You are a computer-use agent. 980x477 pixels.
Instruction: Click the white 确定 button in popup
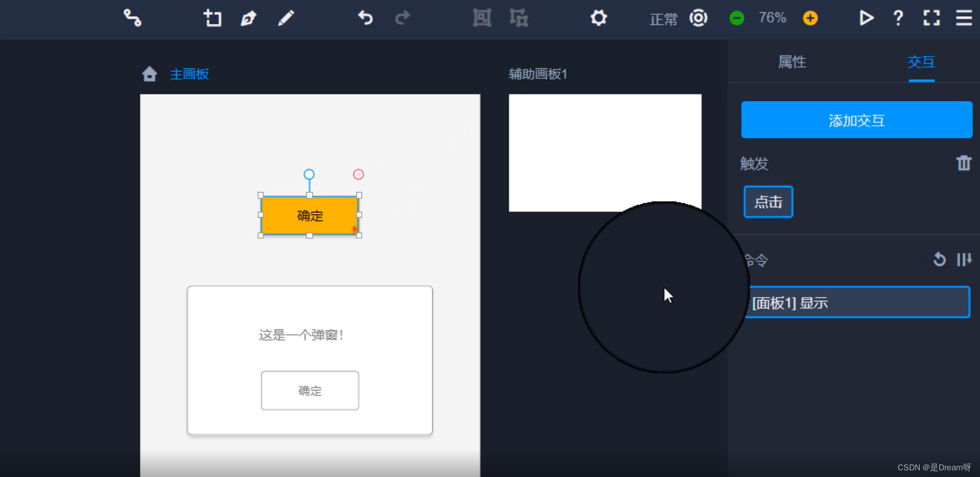pyautogui.click(x=310, y=391)
